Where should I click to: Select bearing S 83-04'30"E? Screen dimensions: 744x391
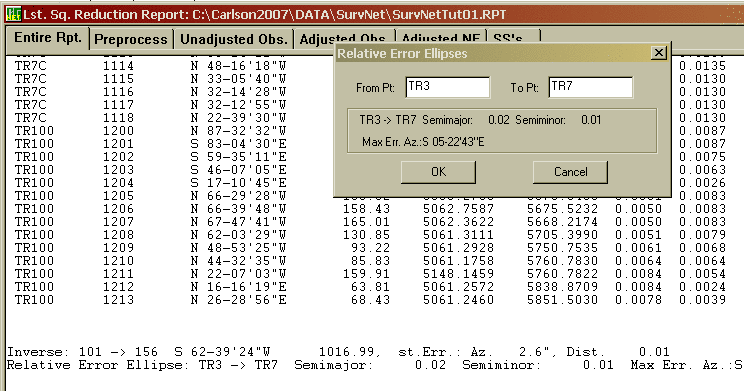(x=239, y=144)
